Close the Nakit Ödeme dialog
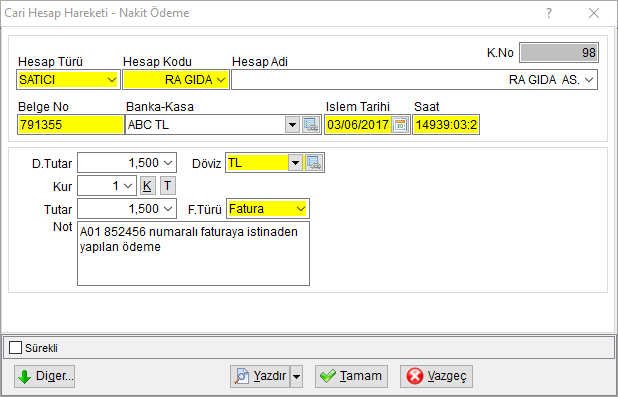 [594, 13]
